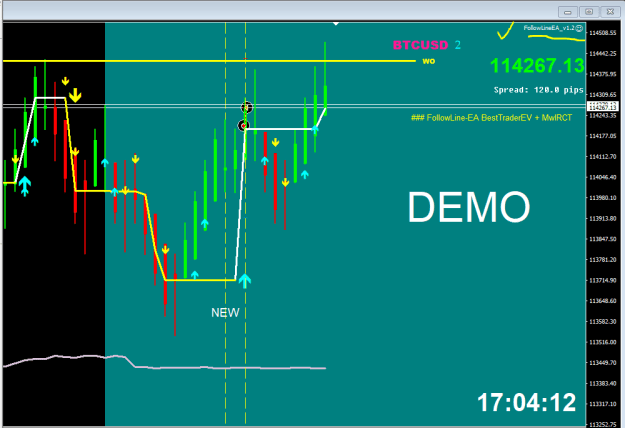Screen dimensions: 625x428
Task: Click the FollowLine-EA BestTraderEV + MwlRCT label
Action: click(x=491, y=118)
